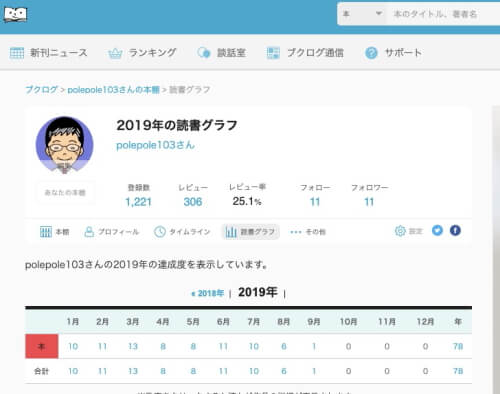Open registered count 1,221
The height and width of the screenshot is (394, 500).
(x=138, y=202)
